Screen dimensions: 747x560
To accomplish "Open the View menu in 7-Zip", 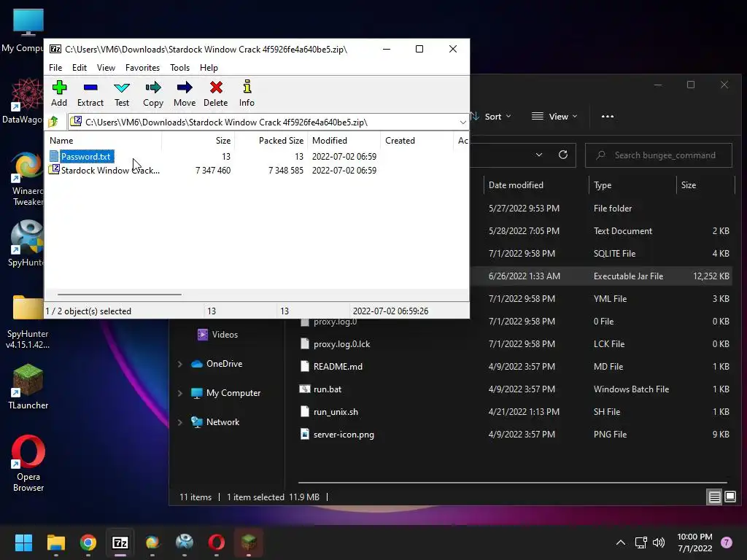I will 106,68.
